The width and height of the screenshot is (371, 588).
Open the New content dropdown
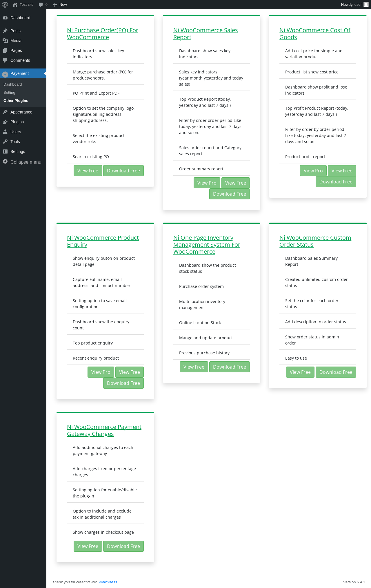coord(60,5)
